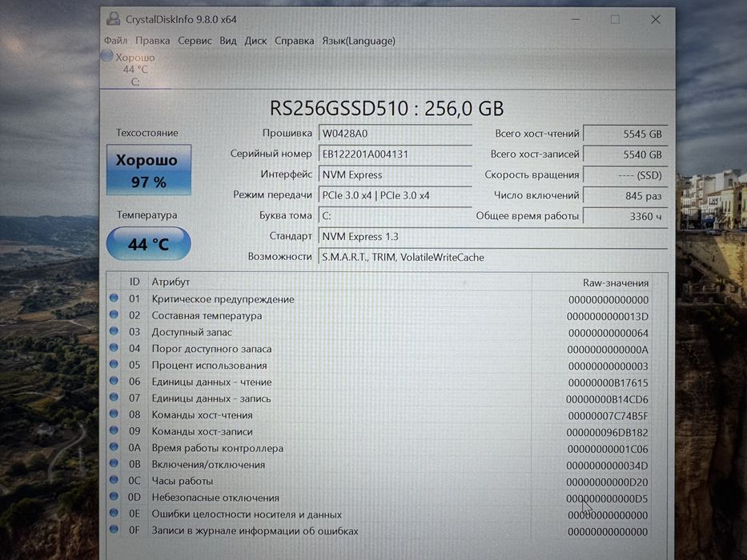The width and height of the screenshot is (747, 560).
Task: Click the Прошивка field W0428A0
Action: [395, 134]
